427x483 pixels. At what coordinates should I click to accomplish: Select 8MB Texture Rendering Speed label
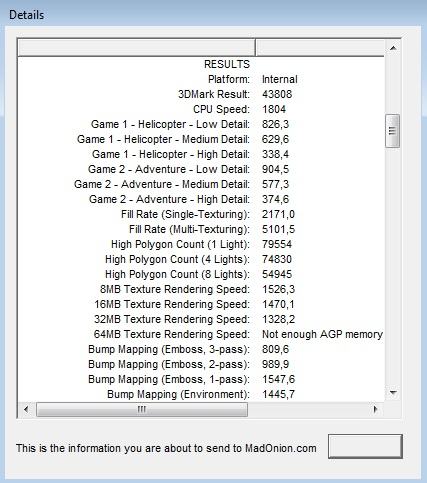point(175,289)
